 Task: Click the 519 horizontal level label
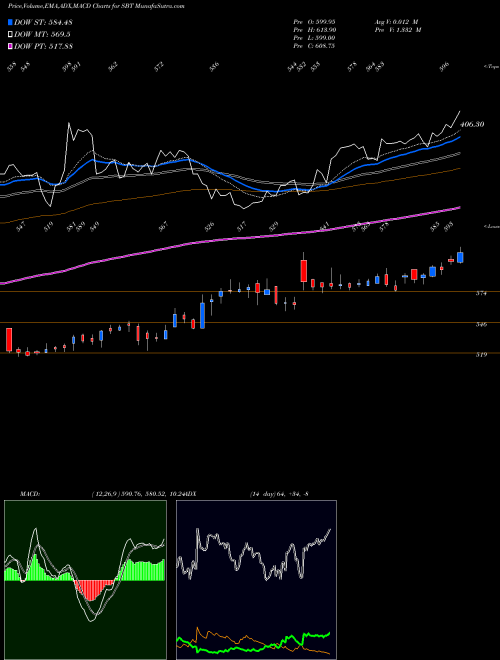481,355
